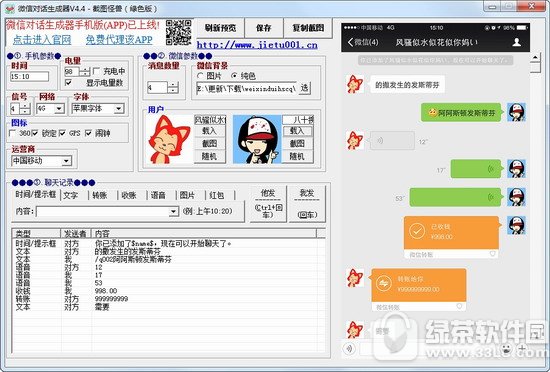The width and height of the screenshot is (550, 372).
Task: Switch to the 图片 tab
Action: tap(187, 195)
